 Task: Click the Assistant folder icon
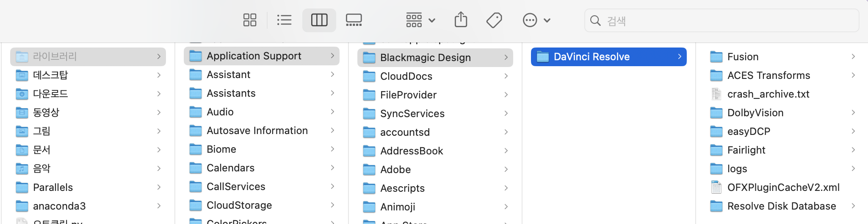[x=195, y=74]
